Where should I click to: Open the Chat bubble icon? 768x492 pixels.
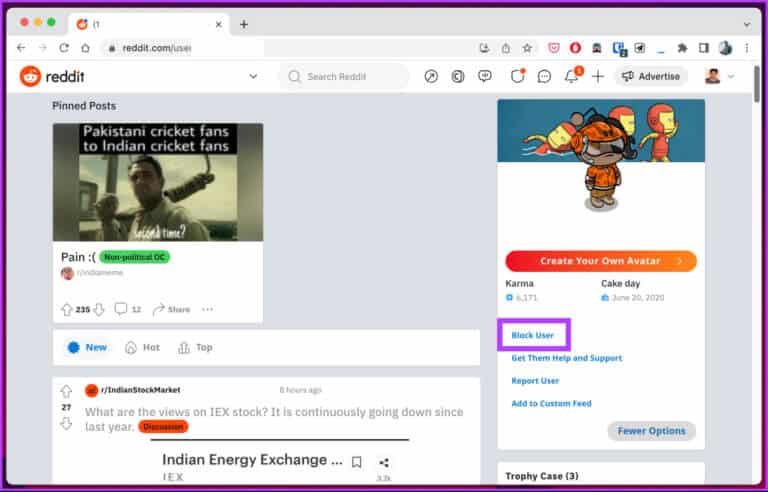pos(544,76)
